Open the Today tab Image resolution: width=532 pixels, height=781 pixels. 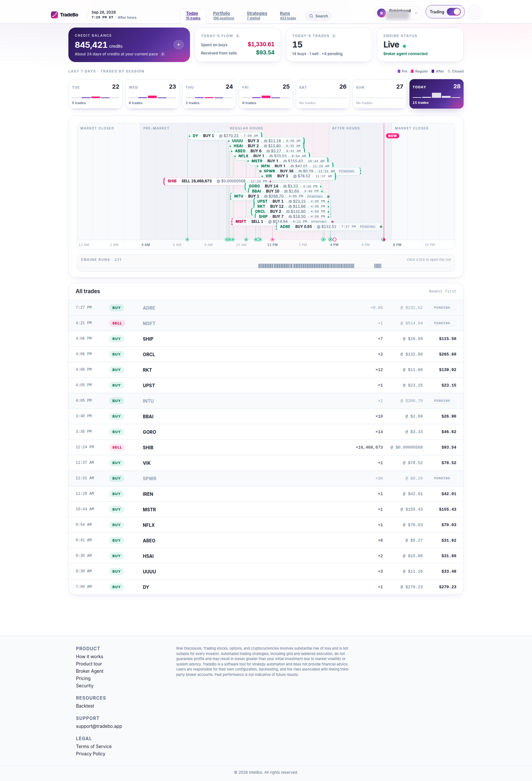pos(193,15)
